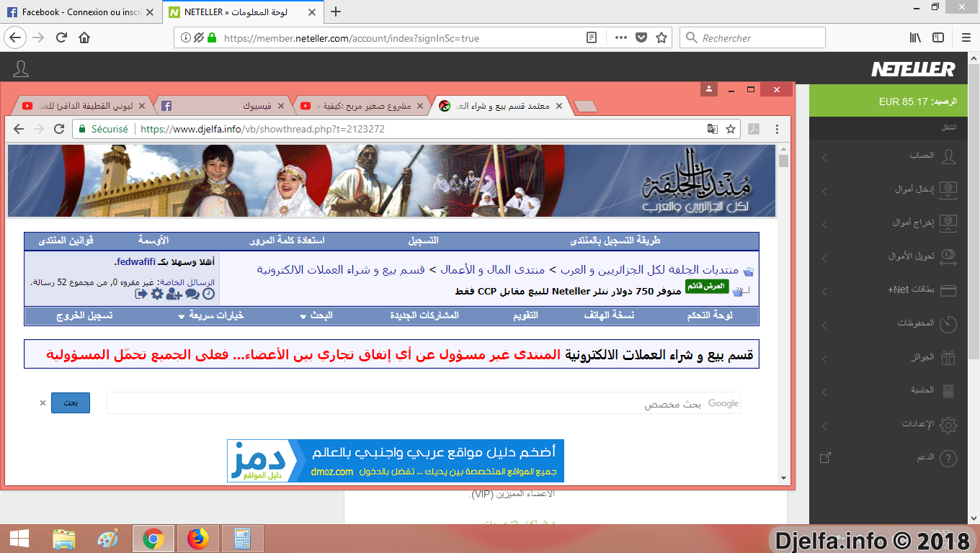This screenshot has width=980, height=553.
Task: Click the forum gear icon under fedwafifi
Action: pyautogui.click(x=157, y=294)
